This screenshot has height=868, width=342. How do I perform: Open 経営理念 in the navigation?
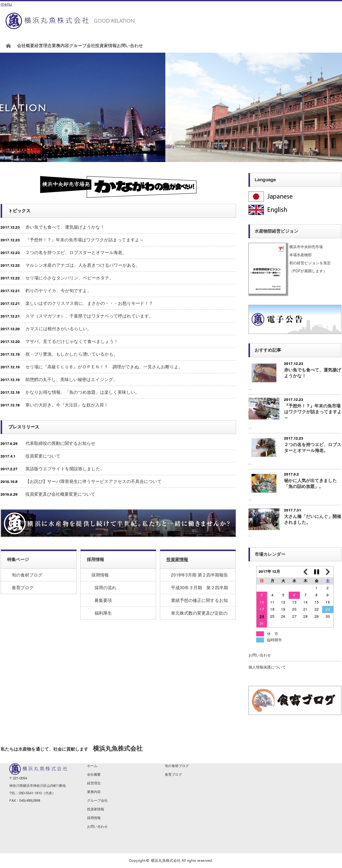[43, 46]
